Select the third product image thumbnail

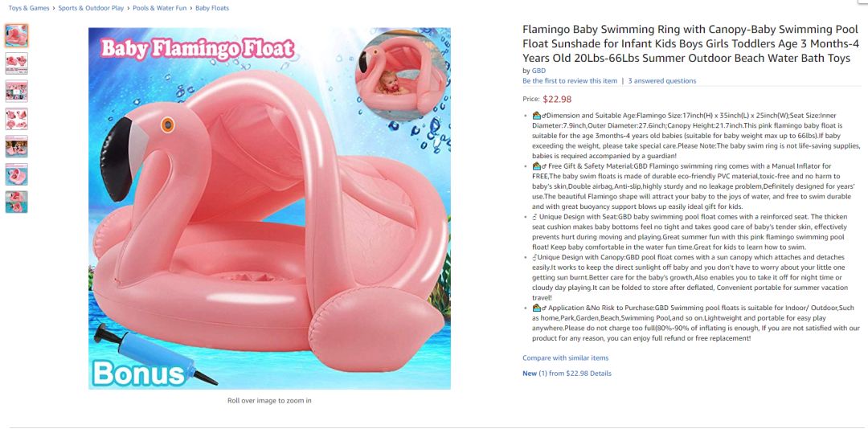(17, 91)
